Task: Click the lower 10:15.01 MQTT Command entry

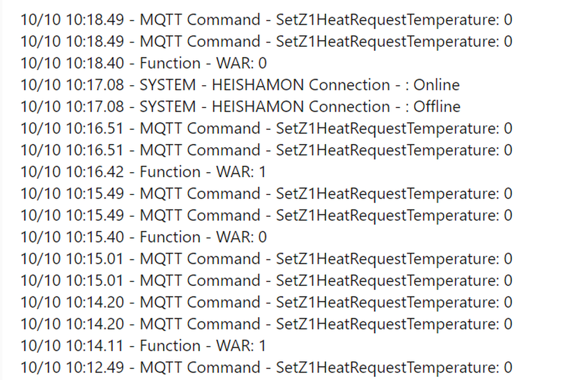Action: point(266,281)
